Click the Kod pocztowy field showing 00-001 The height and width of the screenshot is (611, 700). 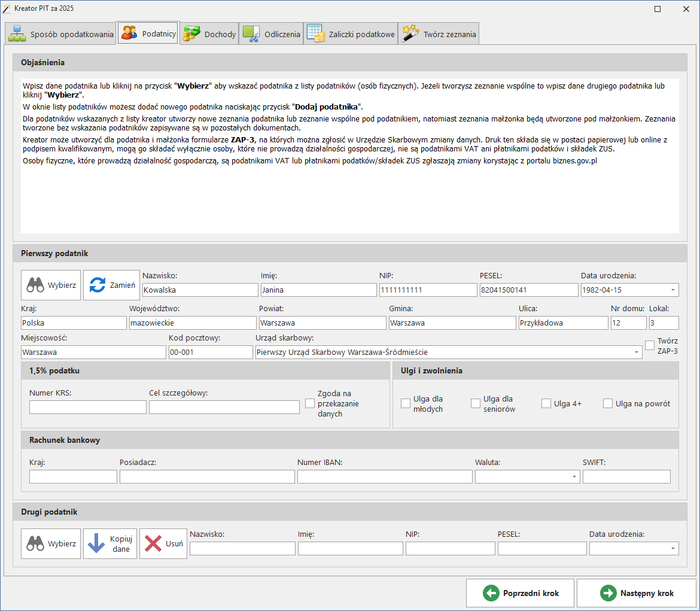pyautogui.click(x=211, y=352)
